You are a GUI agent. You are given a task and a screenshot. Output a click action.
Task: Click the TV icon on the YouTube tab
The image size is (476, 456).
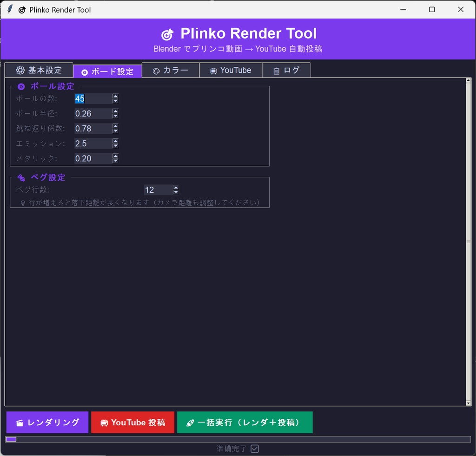coord(214,70)
